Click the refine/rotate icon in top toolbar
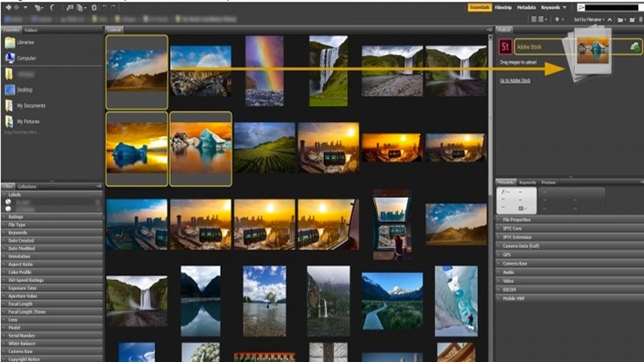Image resolution: width=644 pixels, height=362 pixels. point(52,8)
